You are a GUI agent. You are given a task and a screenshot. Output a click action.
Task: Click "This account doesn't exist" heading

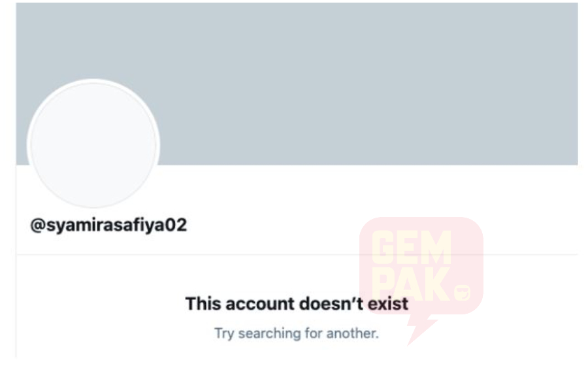coord(297,303)
